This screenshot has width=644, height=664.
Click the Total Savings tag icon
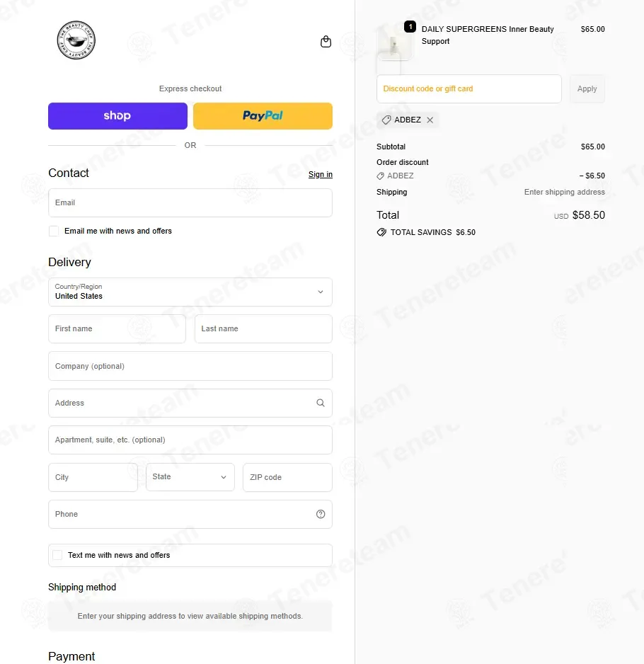(x=381, y=232)
